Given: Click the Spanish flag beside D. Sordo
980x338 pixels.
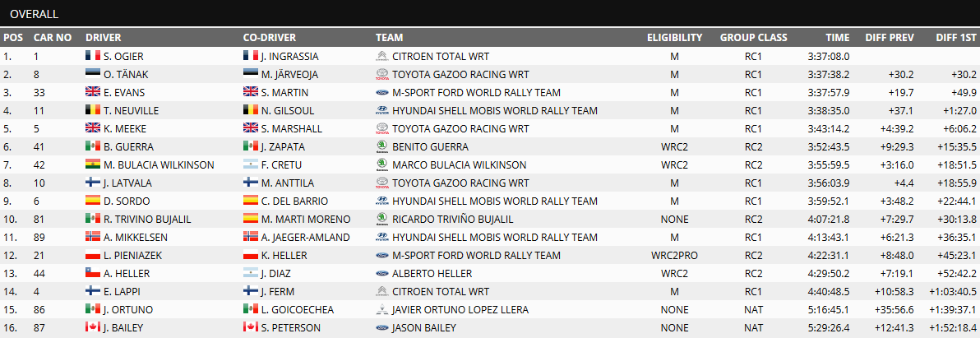Looking at the screenshot, I should pos(93,201).
